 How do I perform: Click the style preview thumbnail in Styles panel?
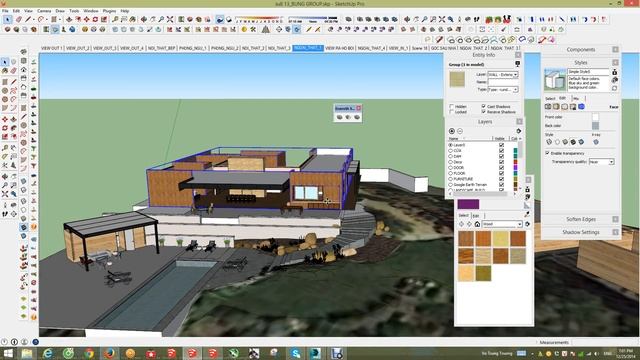pos(555,80)
